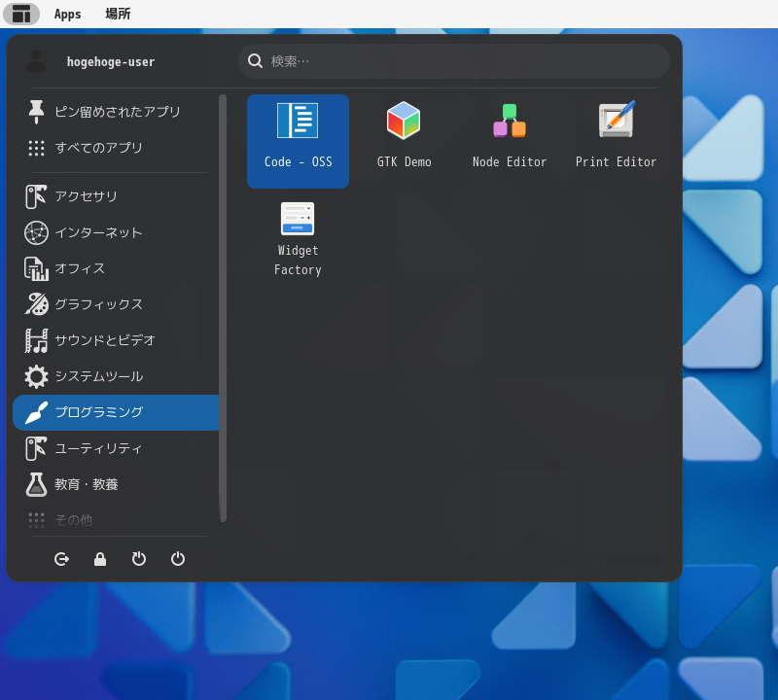Image resolution: width=778 pixels, height=700 pixels.
Task: Open the Apps menu in the top panel
Action: pyautogui.click(x=67, y=14)
